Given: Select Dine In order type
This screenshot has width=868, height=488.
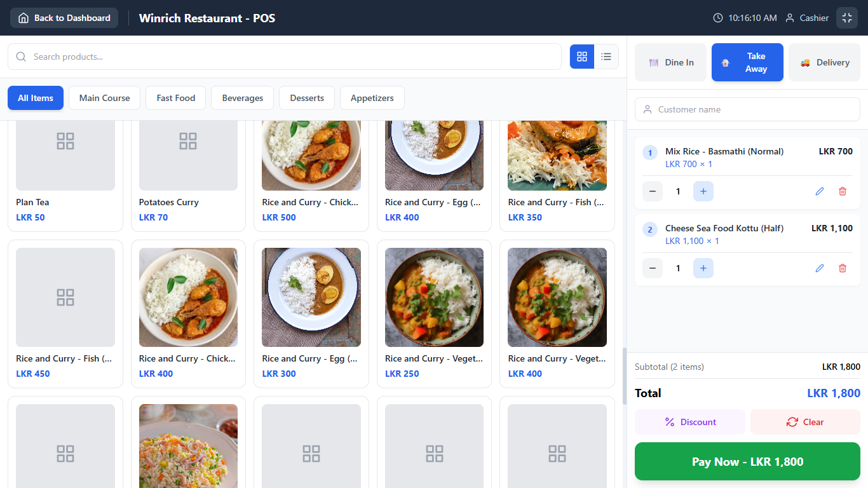Looking at the screenshot, I should [x=670, y=62].
